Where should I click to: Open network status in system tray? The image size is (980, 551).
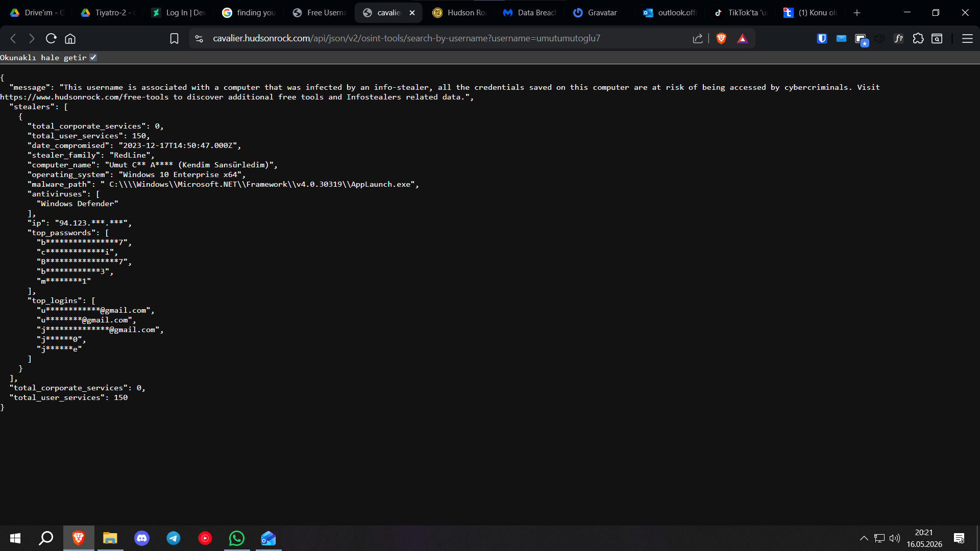point(879,538)
